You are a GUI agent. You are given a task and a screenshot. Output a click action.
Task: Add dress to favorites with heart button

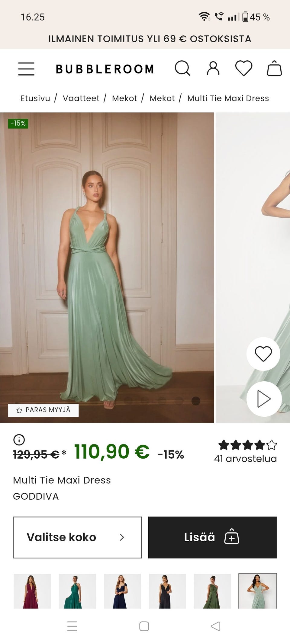tap(263, 354)
